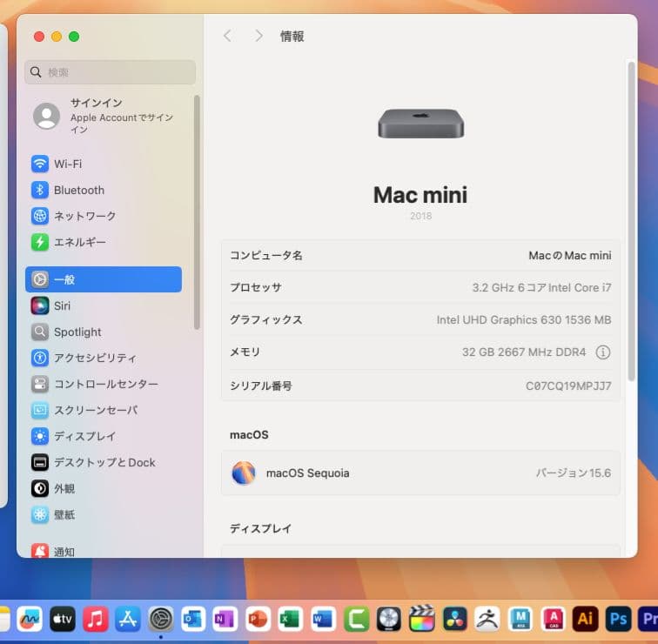Screen dimensions: 658x644
Task: Select アクセシビリティ in the sidebar
Action: [x=104, y=358]
